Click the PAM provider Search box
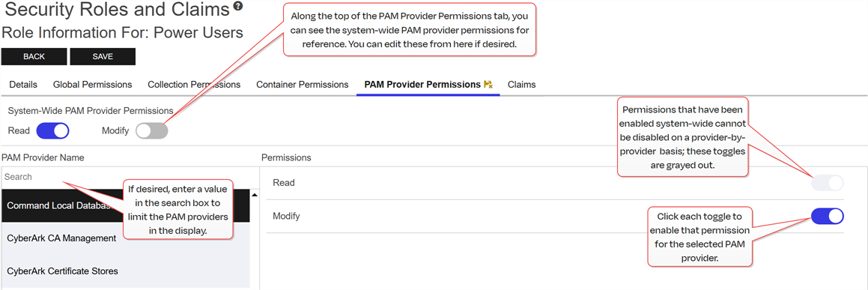Viewport: 868px width, 290px height. tap(126, 177)
